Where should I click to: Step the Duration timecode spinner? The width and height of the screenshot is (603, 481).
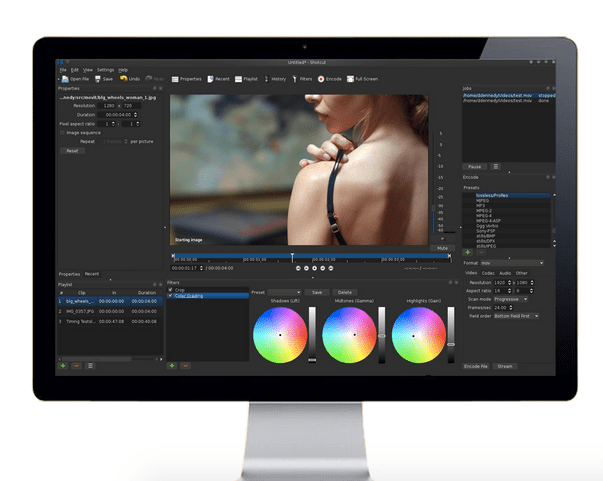tap(135, 115)
